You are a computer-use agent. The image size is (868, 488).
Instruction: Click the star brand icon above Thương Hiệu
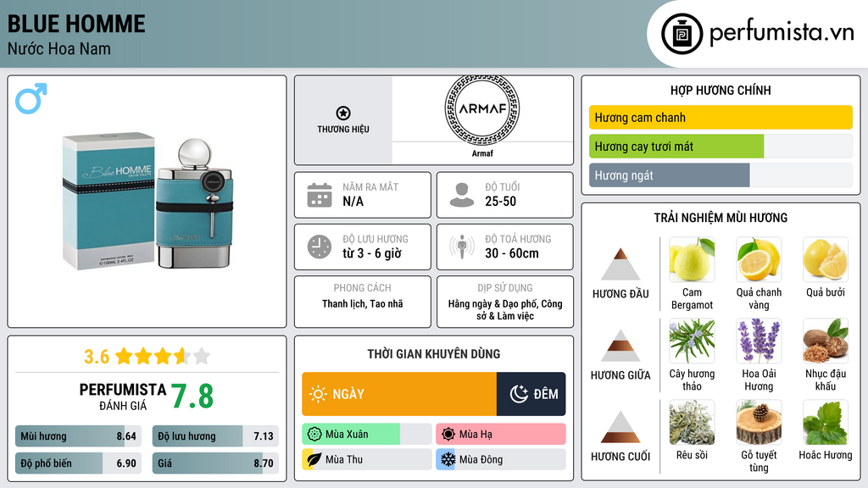(342, 113)
